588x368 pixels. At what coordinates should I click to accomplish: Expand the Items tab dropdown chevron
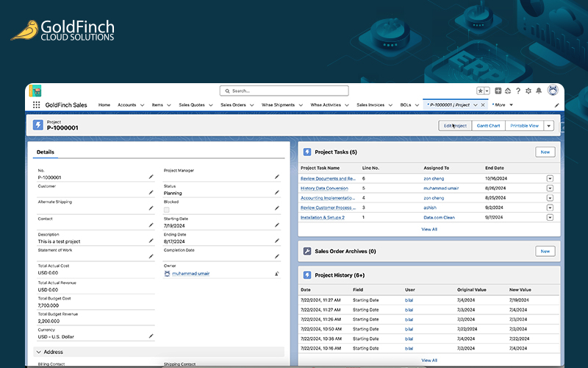169,105
